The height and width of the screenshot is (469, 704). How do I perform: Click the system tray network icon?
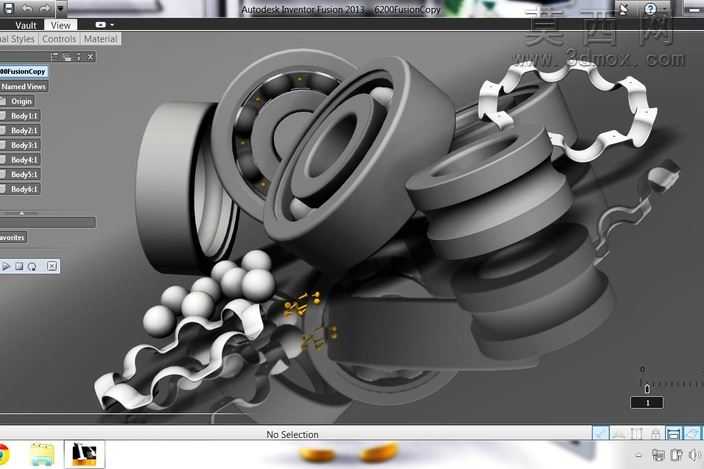[x=658, y=456]
